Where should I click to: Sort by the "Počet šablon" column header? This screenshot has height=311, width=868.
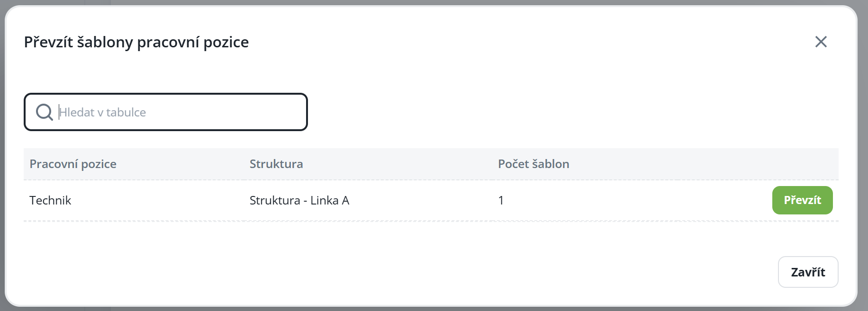click(x=533, y=164)
